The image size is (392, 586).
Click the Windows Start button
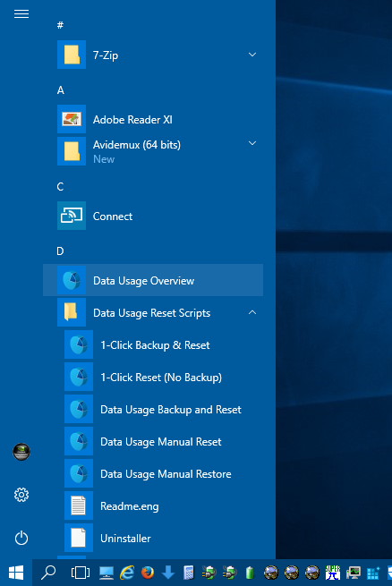(x=16, y=573)
